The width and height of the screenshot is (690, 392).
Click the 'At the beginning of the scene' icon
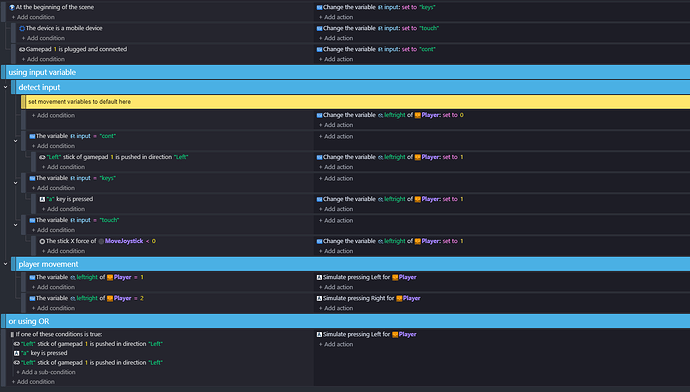[12, 7]
